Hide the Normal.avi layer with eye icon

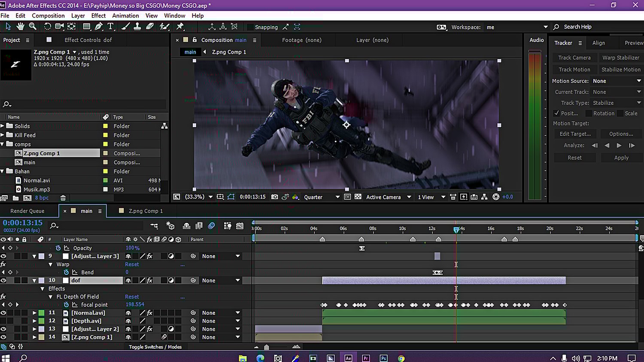coord(3,313)
